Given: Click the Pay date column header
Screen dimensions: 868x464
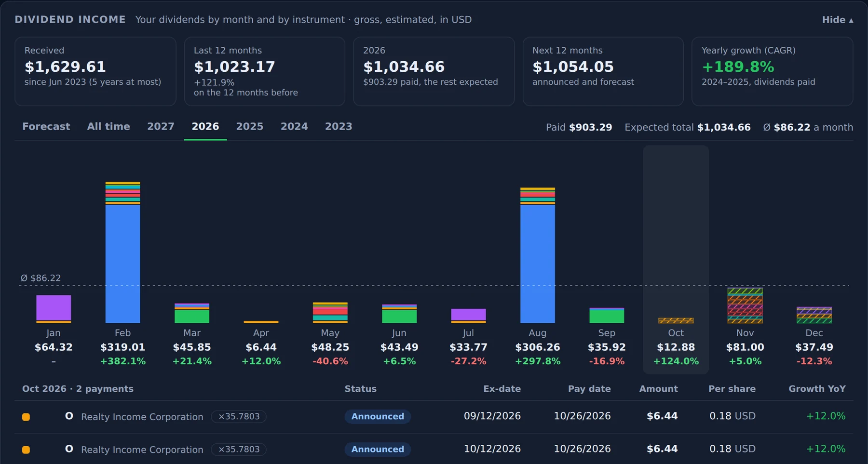Looking at the screenshot, I should pyautogui.click(x=589, y=389).
